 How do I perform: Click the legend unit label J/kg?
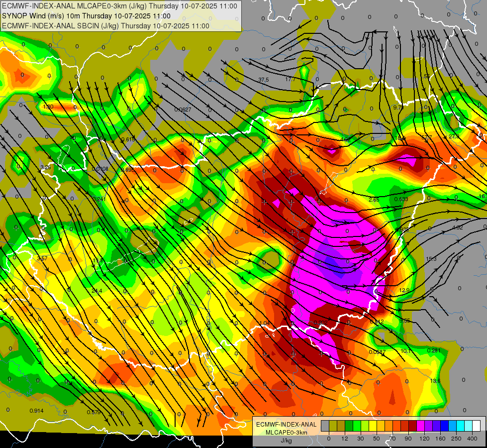[287, 441]
